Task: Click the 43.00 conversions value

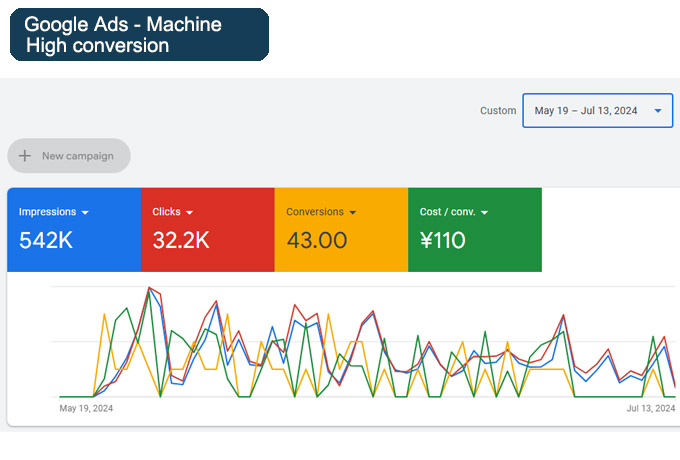Action: point(317,240)
